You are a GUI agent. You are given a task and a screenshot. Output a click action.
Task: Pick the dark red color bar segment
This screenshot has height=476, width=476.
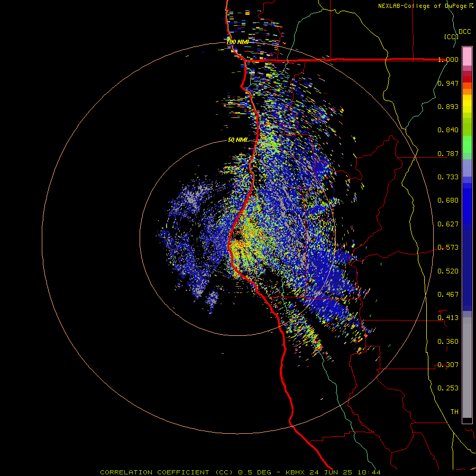click(x=467, y=79)
